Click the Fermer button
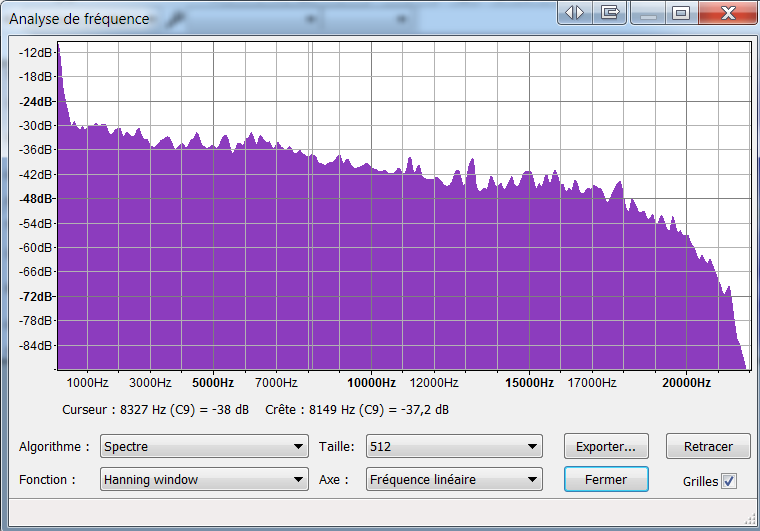 [606, 479]
